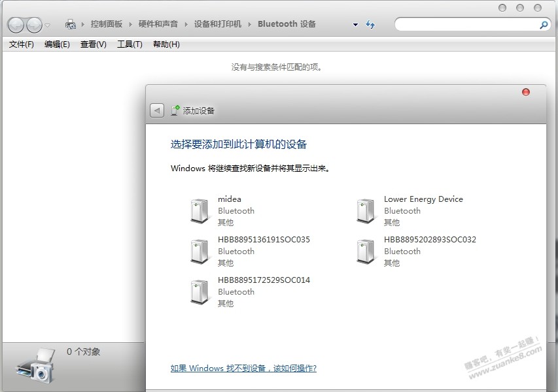The height and width of the screenshot is (392, 558).
Task: Click the explorer Back navigation button
Action: [16, 25]
